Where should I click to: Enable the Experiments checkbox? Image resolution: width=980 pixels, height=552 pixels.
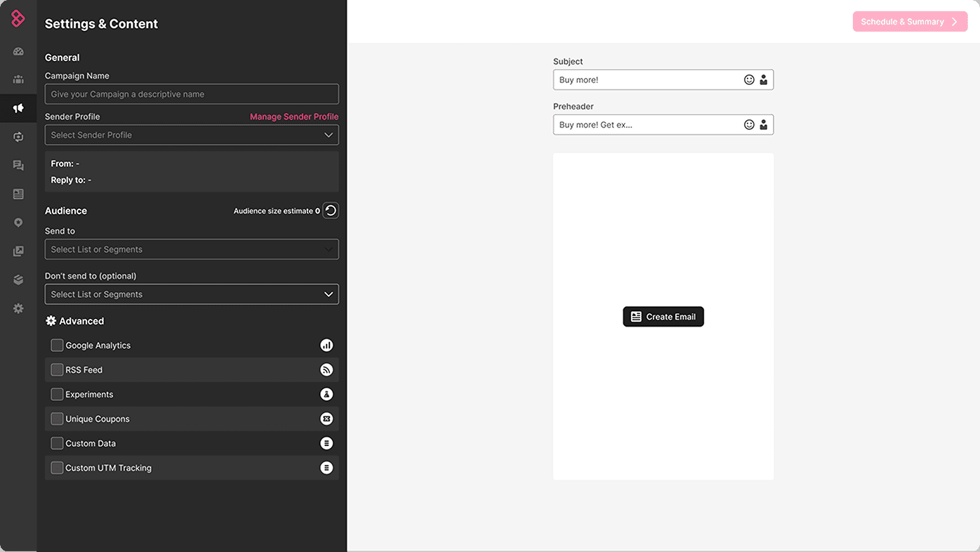coord(57,395)
